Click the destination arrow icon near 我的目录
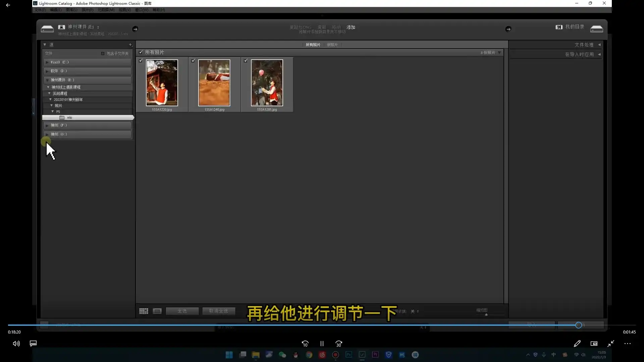This screenshot has height=362, width=644. pos(508,29)
